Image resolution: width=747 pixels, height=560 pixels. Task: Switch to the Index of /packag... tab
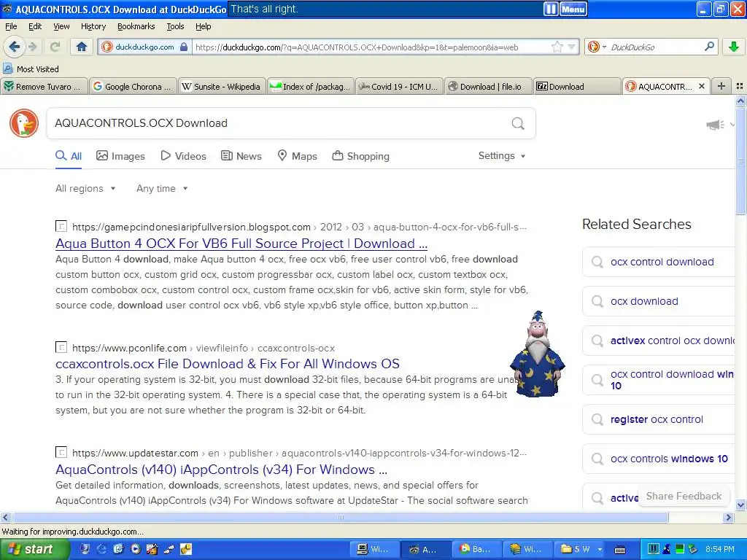[x=311, y=86]
